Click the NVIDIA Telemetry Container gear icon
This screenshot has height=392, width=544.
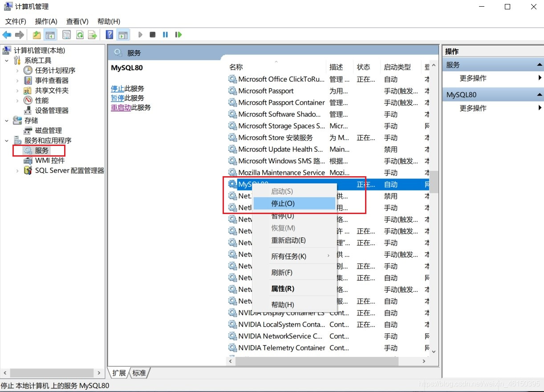coord(232,348)
